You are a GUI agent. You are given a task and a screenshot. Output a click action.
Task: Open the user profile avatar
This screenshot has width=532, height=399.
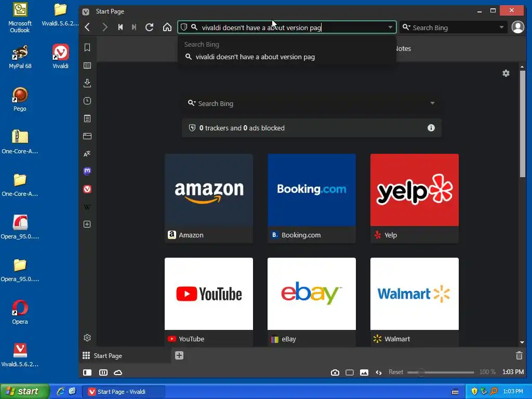518,27
